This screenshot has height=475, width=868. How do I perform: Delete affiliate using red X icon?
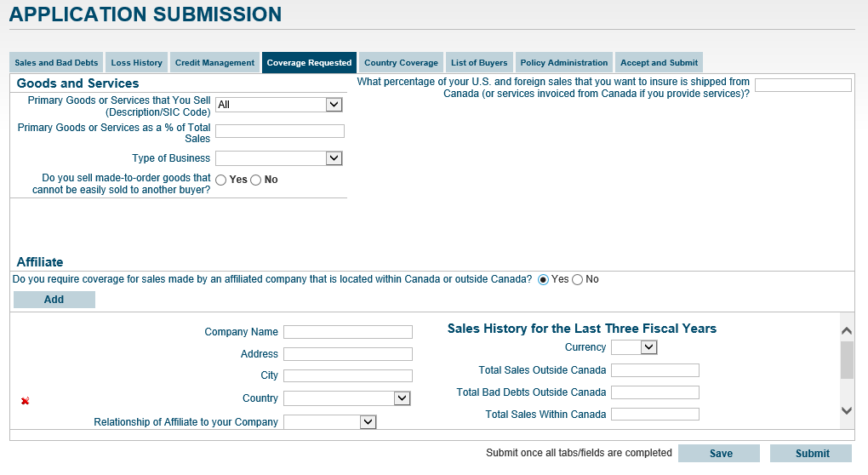(25, 401)
